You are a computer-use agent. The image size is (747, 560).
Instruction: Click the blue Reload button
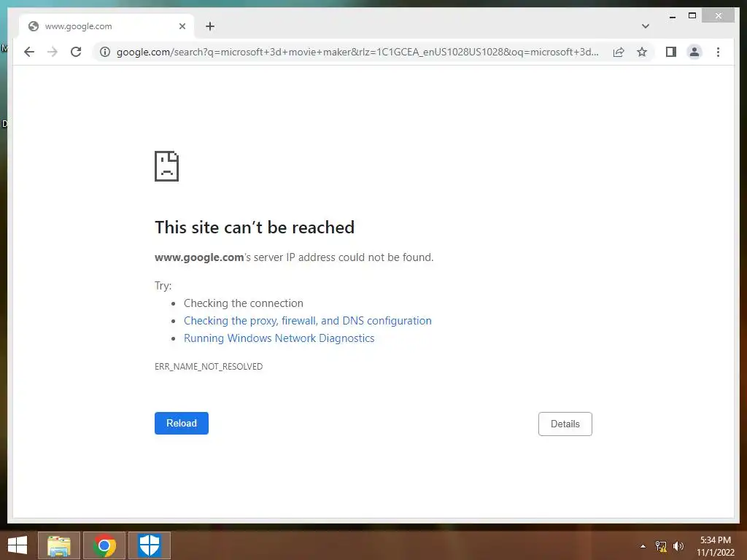click(x=181, y=424)
